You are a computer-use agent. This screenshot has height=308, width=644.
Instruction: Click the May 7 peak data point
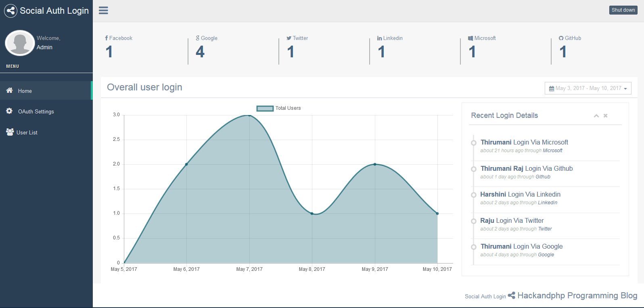point(249,115)
